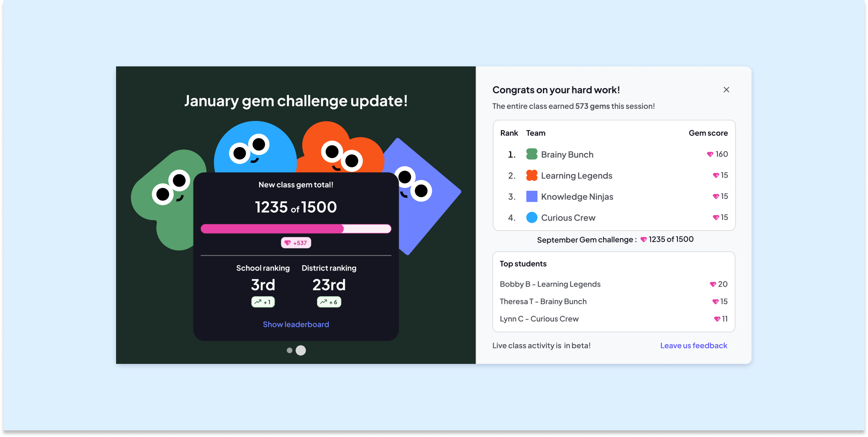Image resolution: width=868 pixels, height=437 pixels.
Task: Click the 3rd school ranking value
Action: (x=263, y=285)
